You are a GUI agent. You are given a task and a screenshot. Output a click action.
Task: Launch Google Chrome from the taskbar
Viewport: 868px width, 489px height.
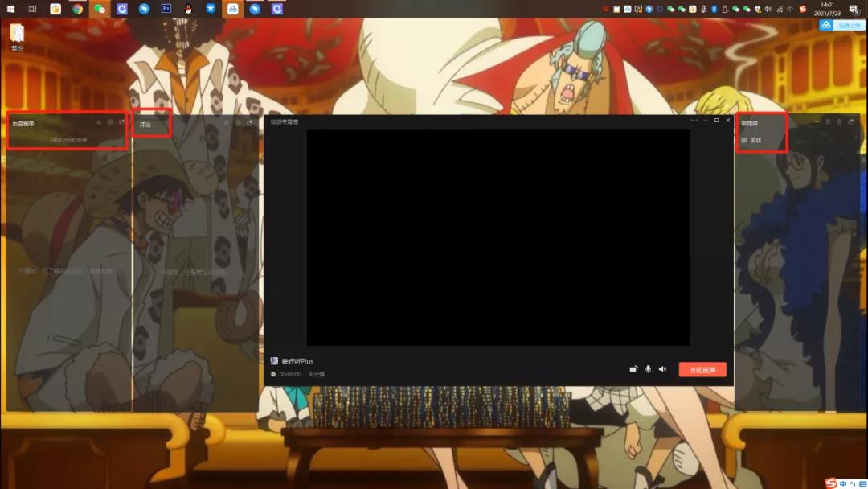(x=77, y=9)
